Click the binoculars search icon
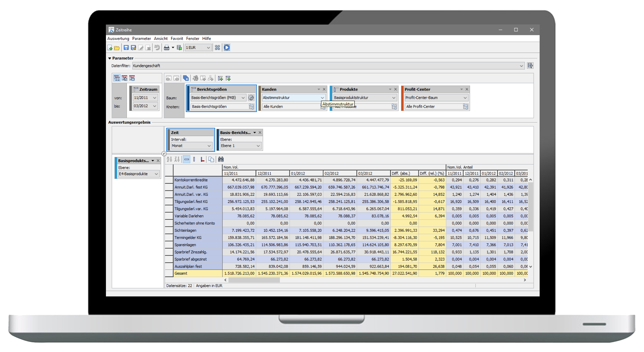The height and width of the screenshot is (352, 644). click(221, 159)
